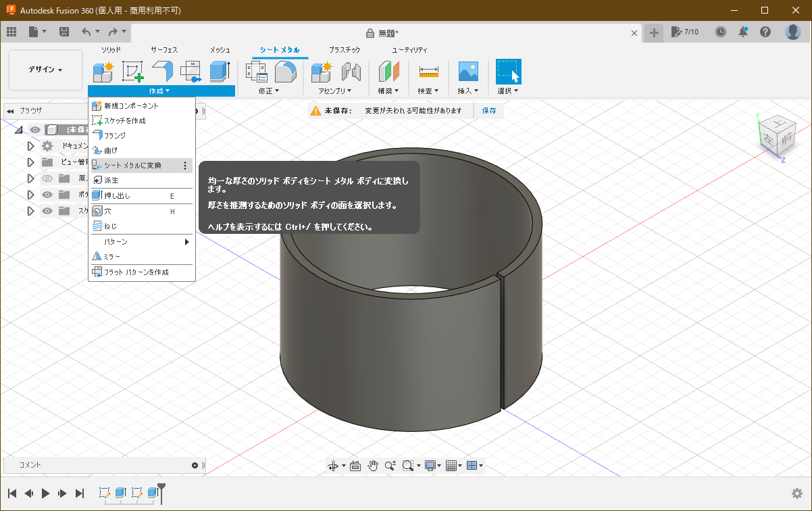The width and height of the screenshot is (812, 511).
Task: Play the timeline
Action: (x=46, y=493)
